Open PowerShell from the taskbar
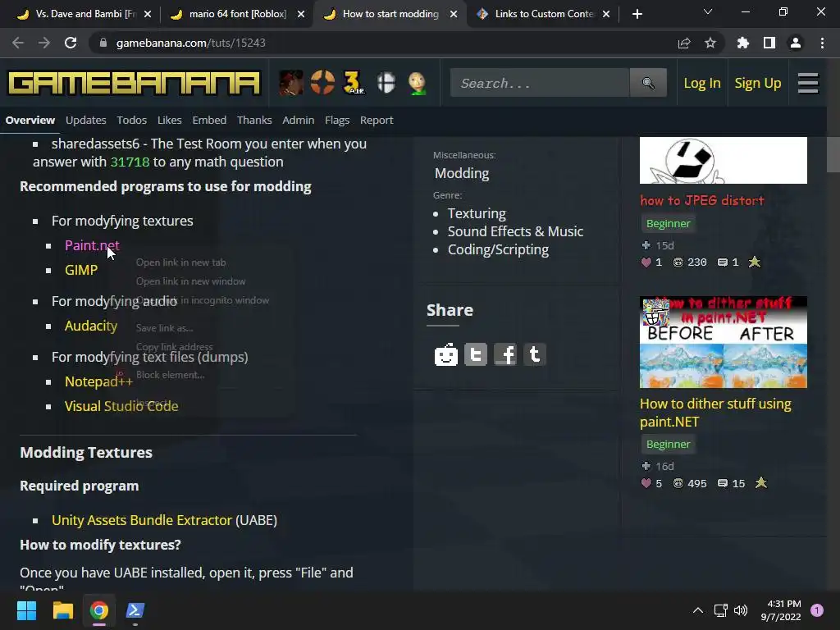 135,610
